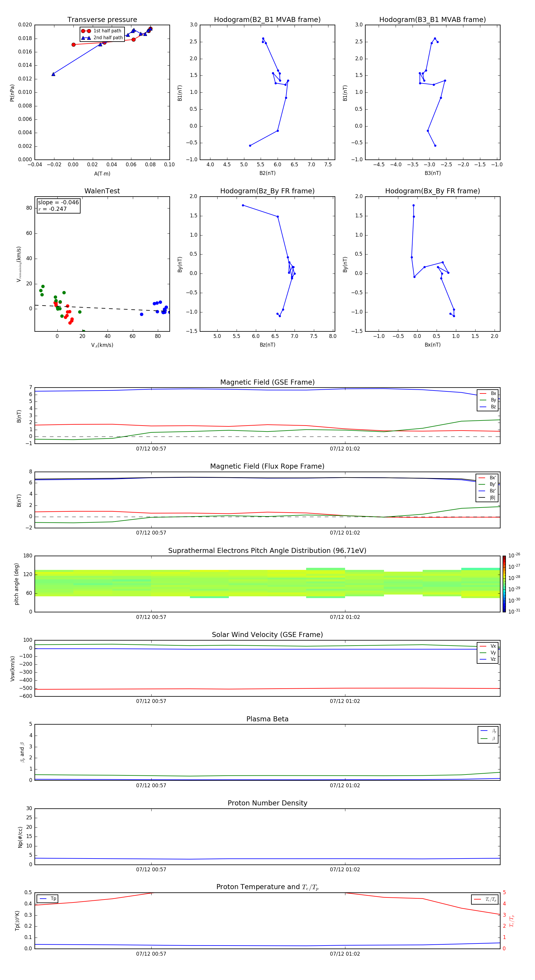
Task: Click the 'Hodogram(Bx_By FR frame)' title
Action: point(432,191)
